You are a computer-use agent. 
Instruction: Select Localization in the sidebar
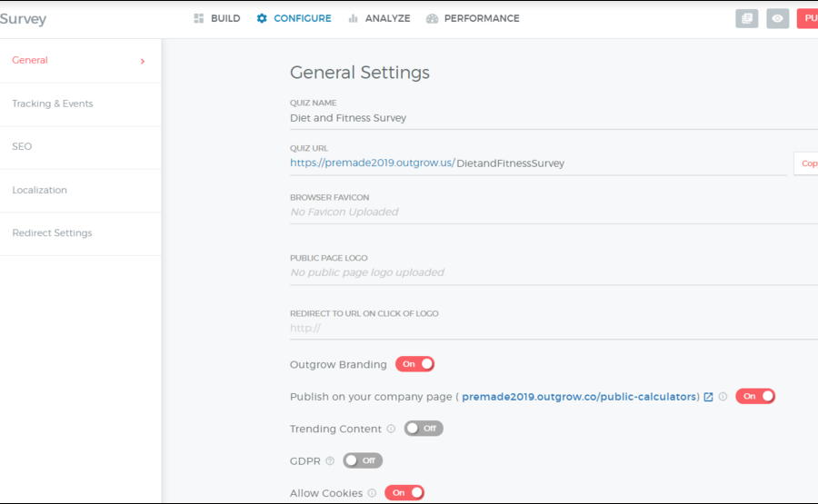(x=40, y=190)
